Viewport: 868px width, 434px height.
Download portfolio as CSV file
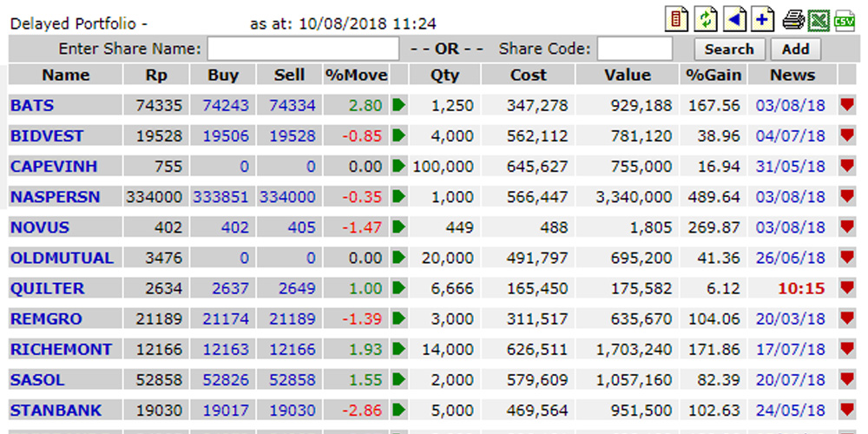click(845, 20)
